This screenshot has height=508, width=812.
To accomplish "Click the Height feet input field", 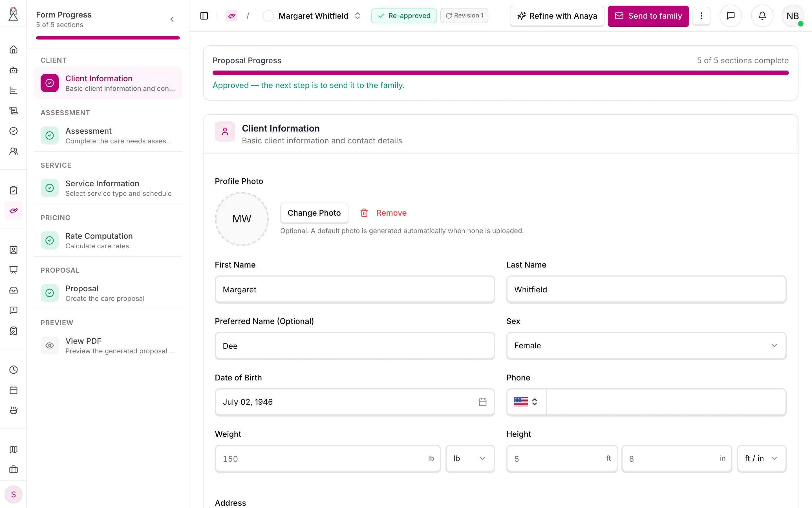I will (x=562, y=459).
